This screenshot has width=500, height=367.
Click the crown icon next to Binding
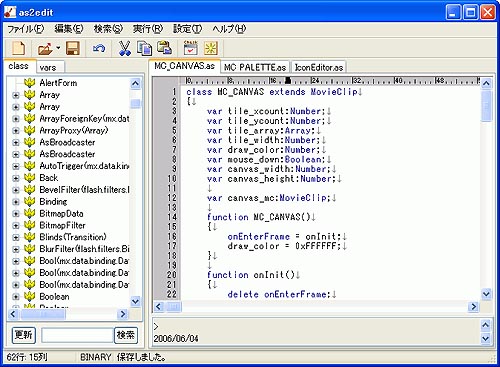(30, 202)
